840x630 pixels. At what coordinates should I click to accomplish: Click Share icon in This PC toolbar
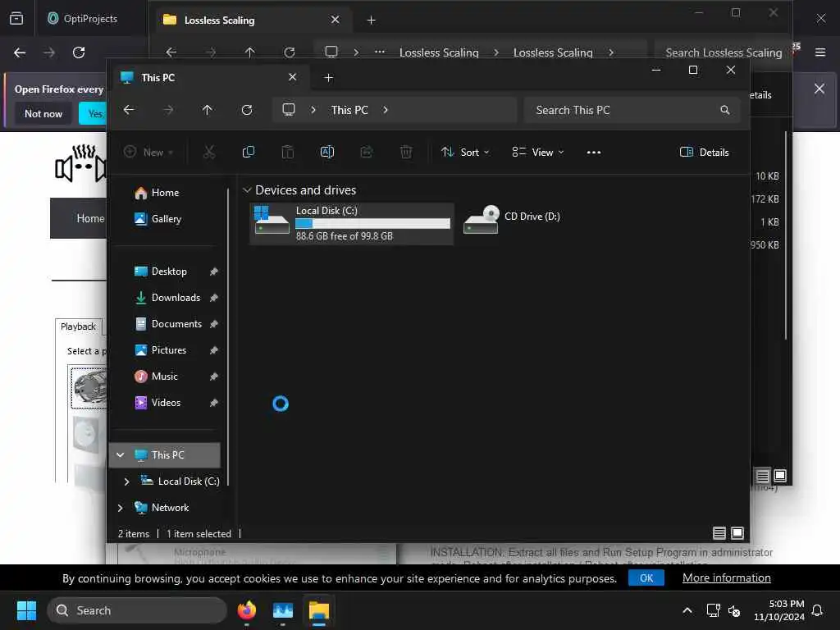(x=367, y=152)
